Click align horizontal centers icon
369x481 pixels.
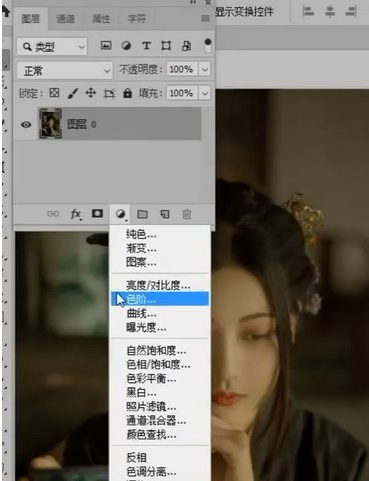330,12
